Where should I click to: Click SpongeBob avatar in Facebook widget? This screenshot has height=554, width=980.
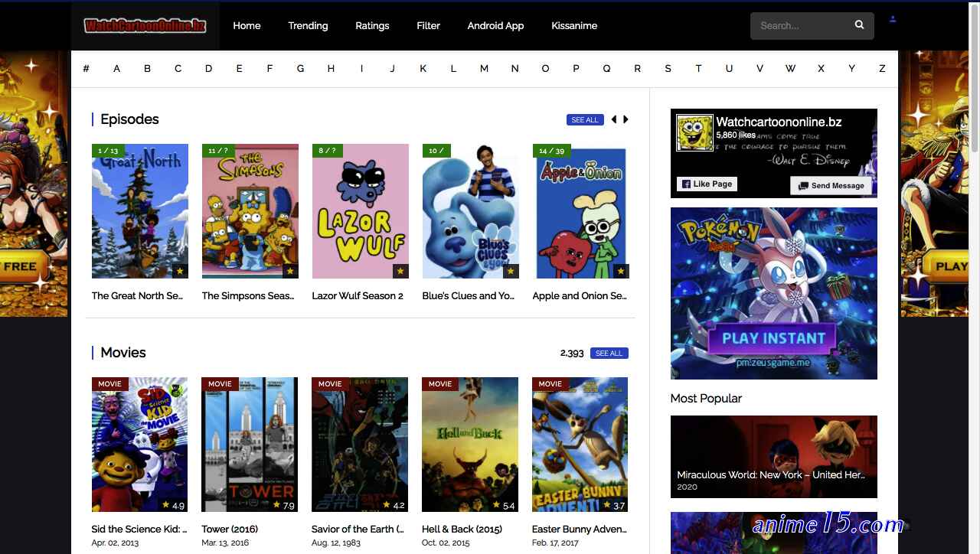click(694, 133)
